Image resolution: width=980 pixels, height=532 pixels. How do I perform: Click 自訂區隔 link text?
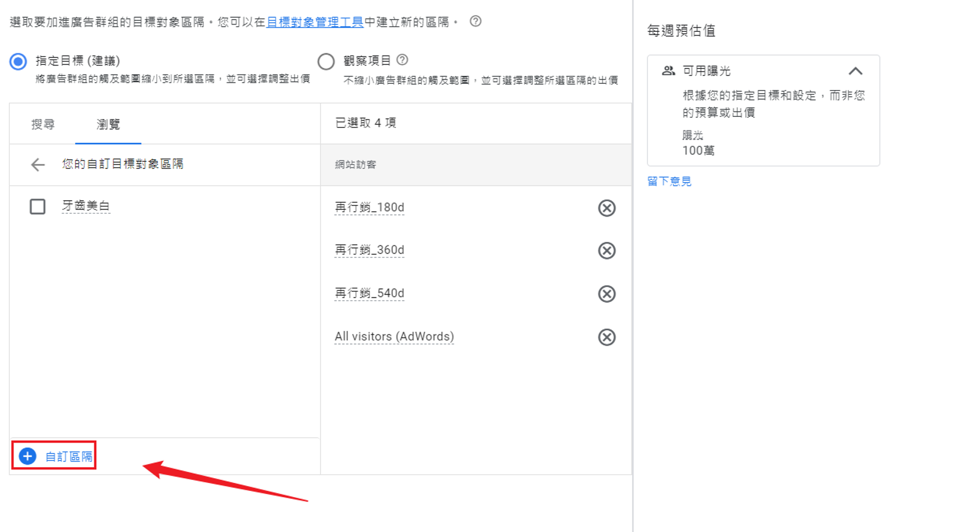click(69, 457)
